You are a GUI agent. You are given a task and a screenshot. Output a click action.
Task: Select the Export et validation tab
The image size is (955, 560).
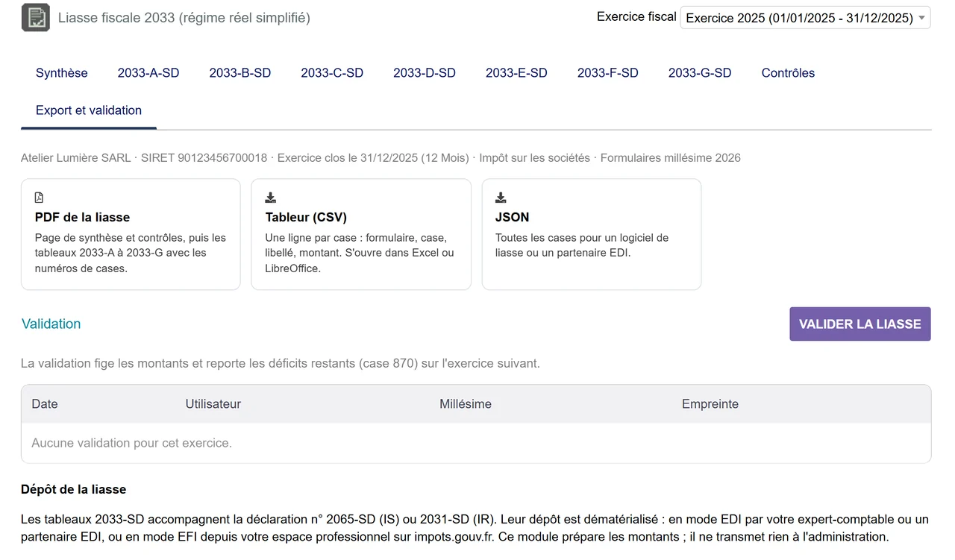coord(89,110)
